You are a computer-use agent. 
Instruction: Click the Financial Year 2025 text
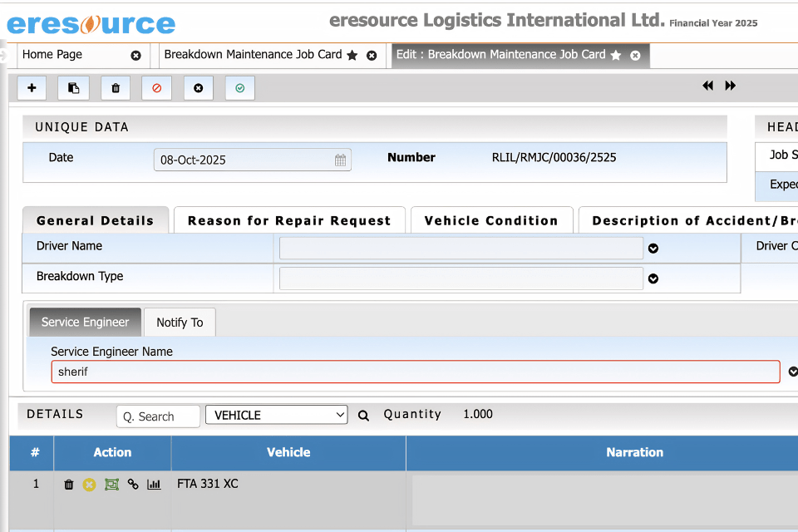pos(713,23)
